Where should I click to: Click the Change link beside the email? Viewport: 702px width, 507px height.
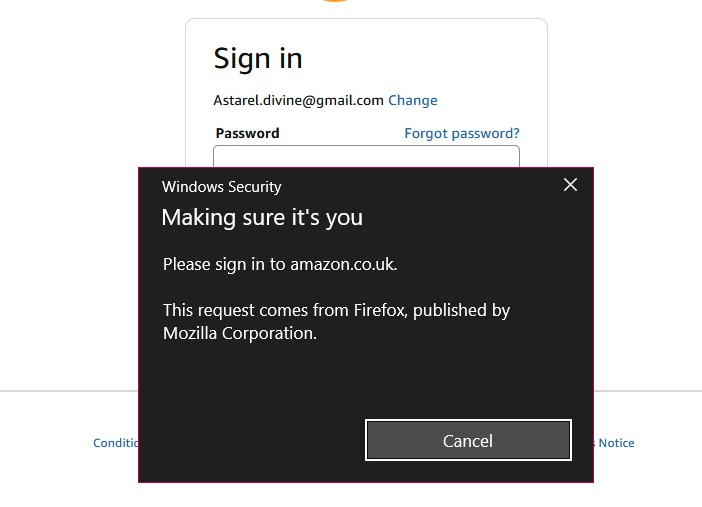pos(412,100)
